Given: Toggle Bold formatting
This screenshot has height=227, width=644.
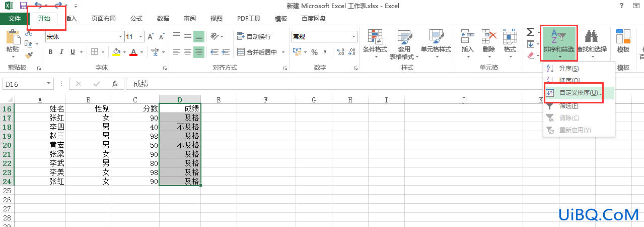Looking at the screenshot, I should pyautogui.click(x=50, y=52).
